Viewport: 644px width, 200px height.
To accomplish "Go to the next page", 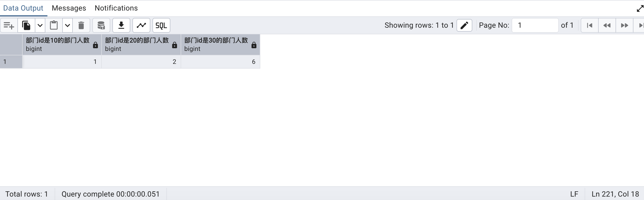I will click(x=624, y=25).
